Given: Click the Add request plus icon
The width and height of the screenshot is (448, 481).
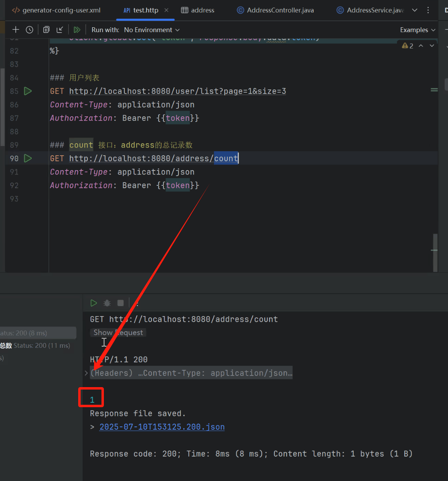Looking at the screenshot, I should pos(16,30).
